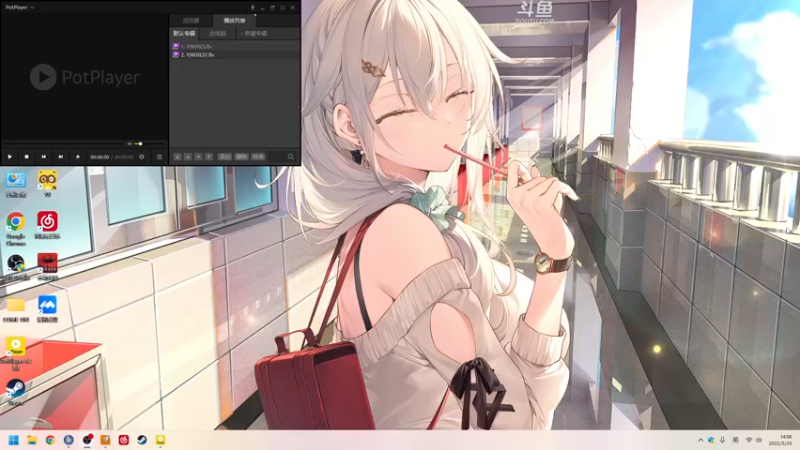
Task: Open PotPlayer from the taskbar
Action: pyautogui.click(x=160, y=440)
